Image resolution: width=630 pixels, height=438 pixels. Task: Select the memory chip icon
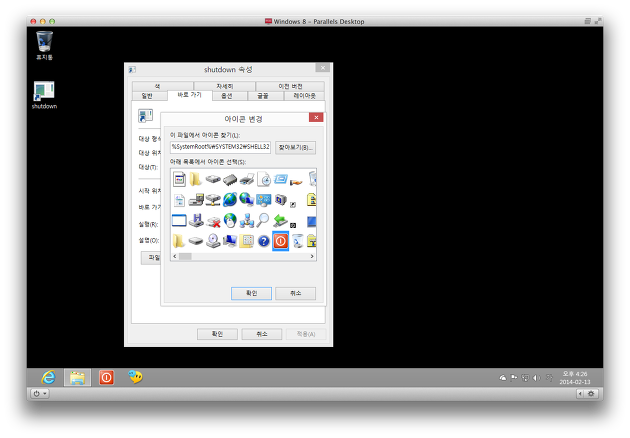230,179
